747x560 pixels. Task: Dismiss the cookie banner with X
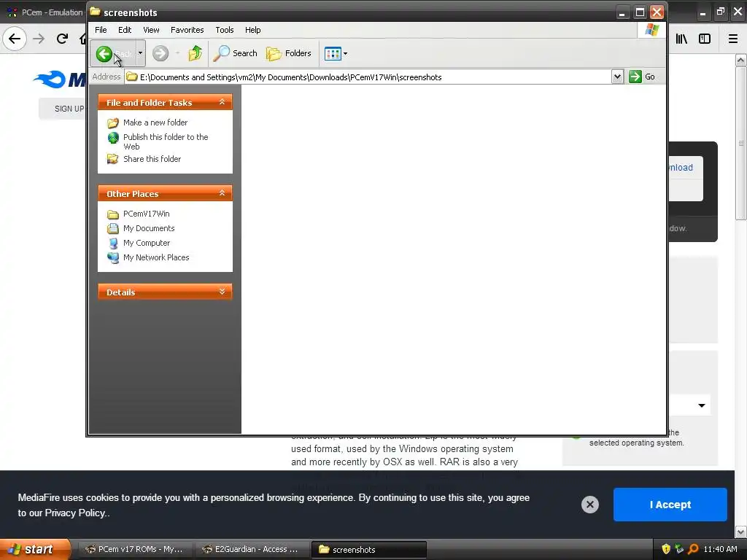click(x=589, y=505)
